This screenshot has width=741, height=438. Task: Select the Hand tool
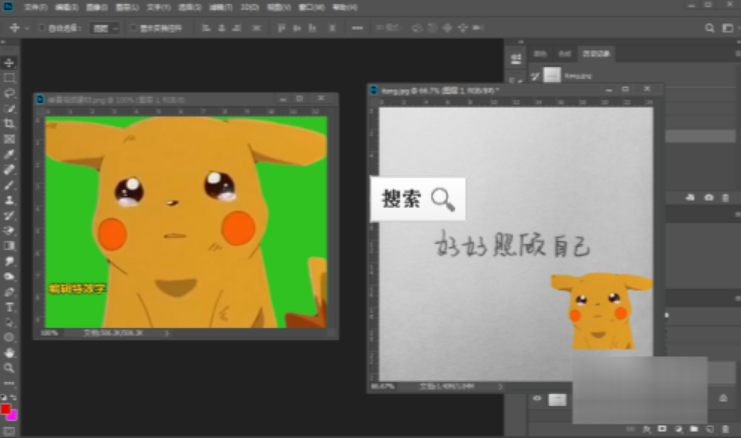[x=10, y=353]
